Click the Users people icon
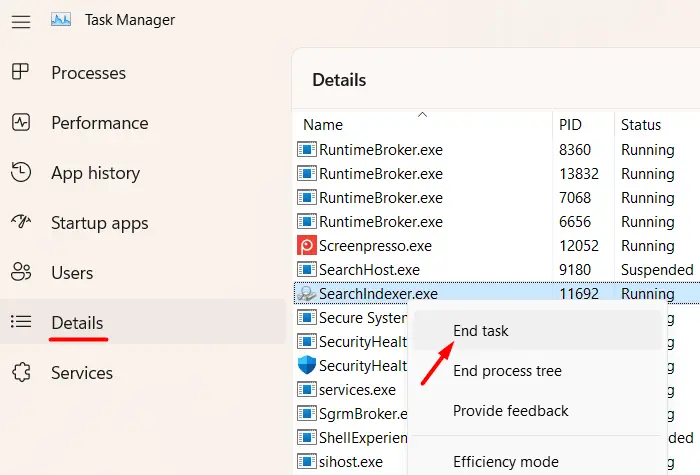This screenshot has width=700, height=475. [21, 271]
